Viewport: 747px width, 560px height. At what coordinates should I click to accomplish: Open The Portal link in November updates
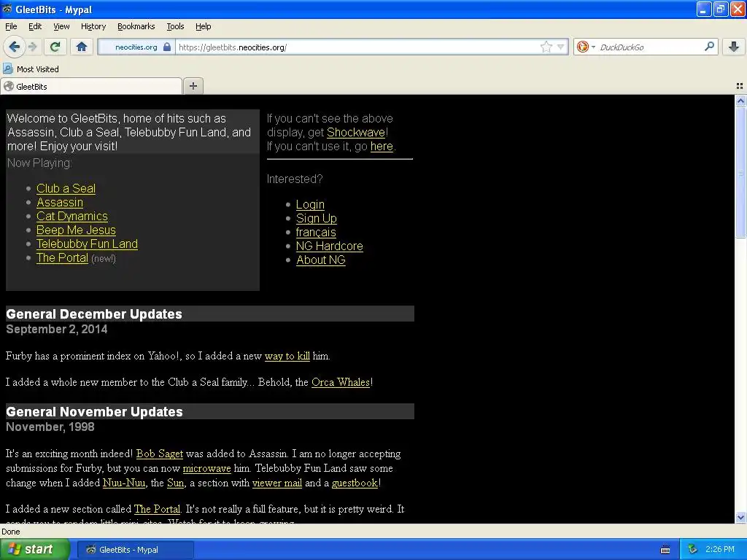coord(158,509)
